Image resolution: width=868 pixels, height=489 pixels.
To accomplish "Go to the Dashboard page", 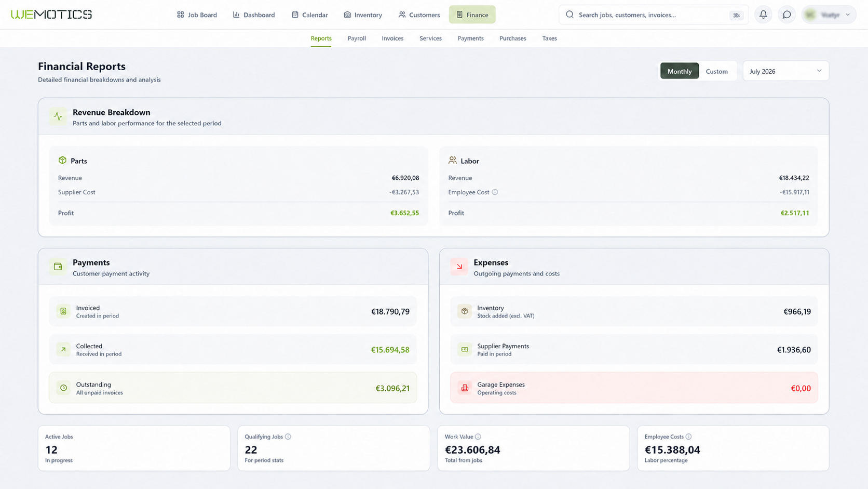I will click(254, 15).
